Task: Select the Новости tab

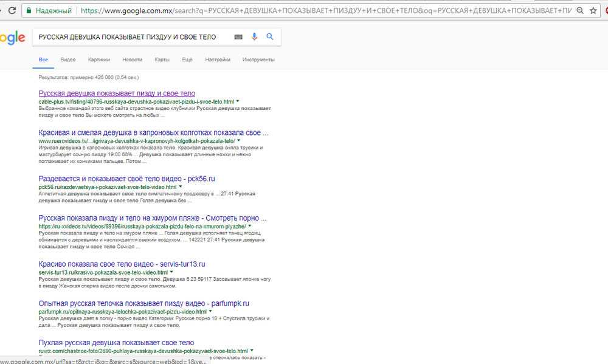Action: 132,60
